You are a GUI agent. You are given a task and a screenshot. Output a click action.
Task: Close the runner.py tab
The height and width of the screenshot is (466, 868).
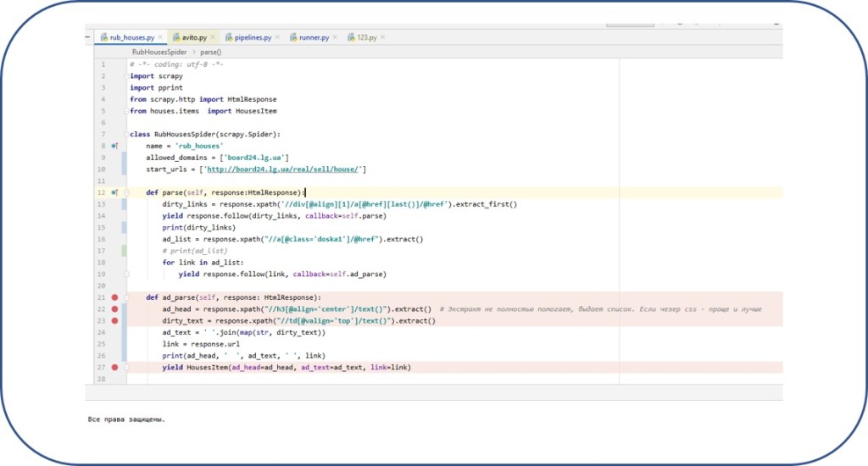tap(336, 37)
